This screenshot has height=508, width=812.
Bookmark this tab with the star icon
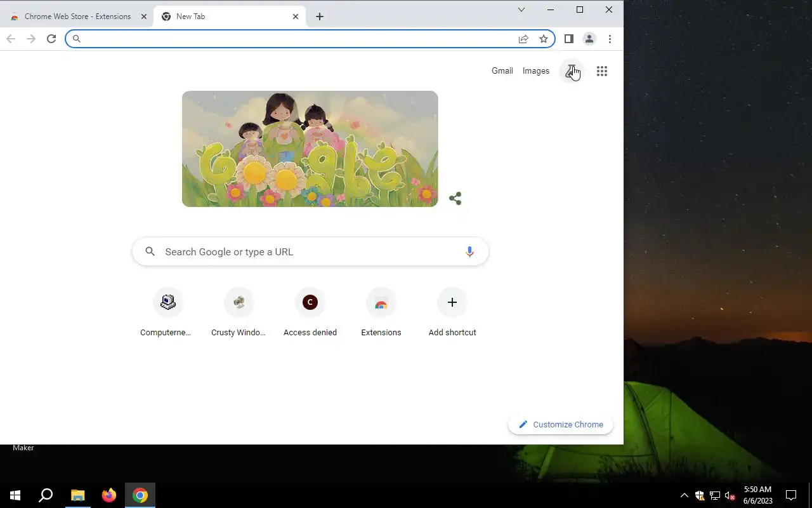pos(544,39)
